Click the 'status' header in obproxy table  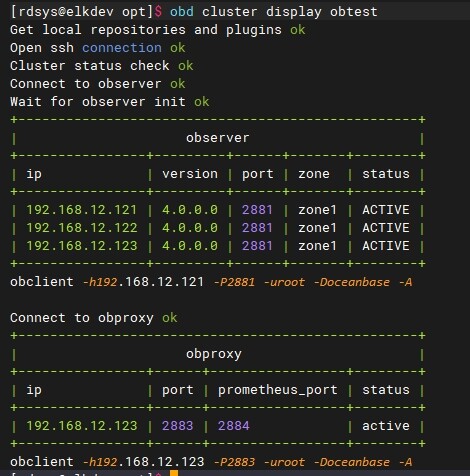click(386, 390)
